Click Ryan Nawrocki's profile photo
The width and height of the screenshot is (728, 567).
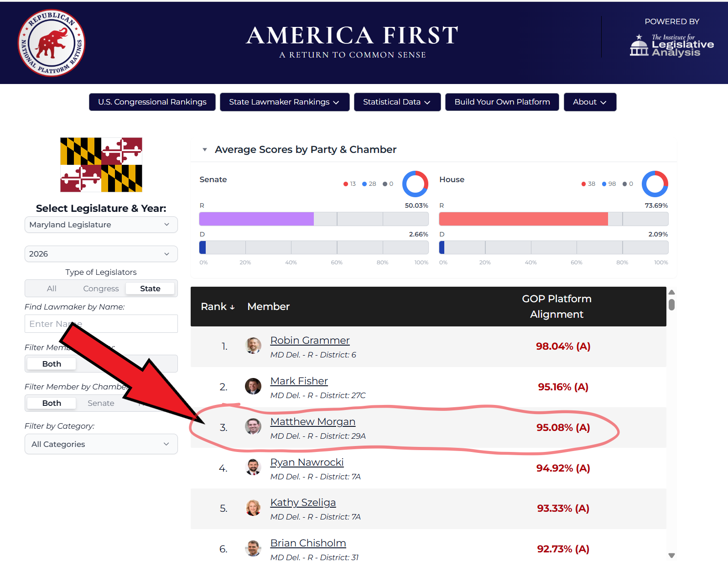click(x=253, y=468)
